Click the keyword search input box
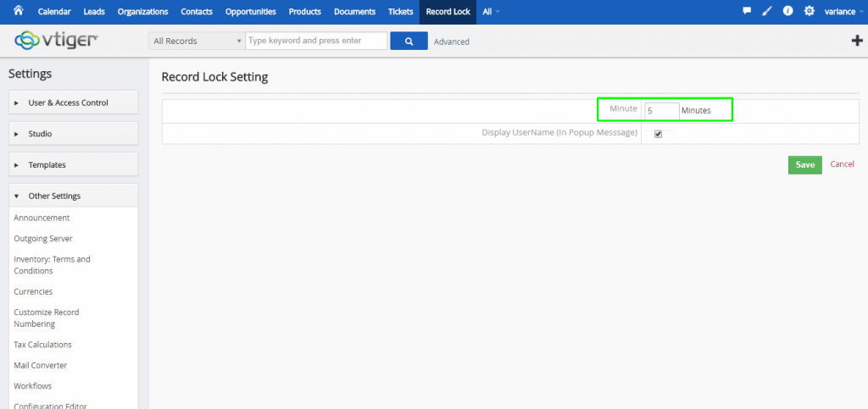 [x=317, y=41]
